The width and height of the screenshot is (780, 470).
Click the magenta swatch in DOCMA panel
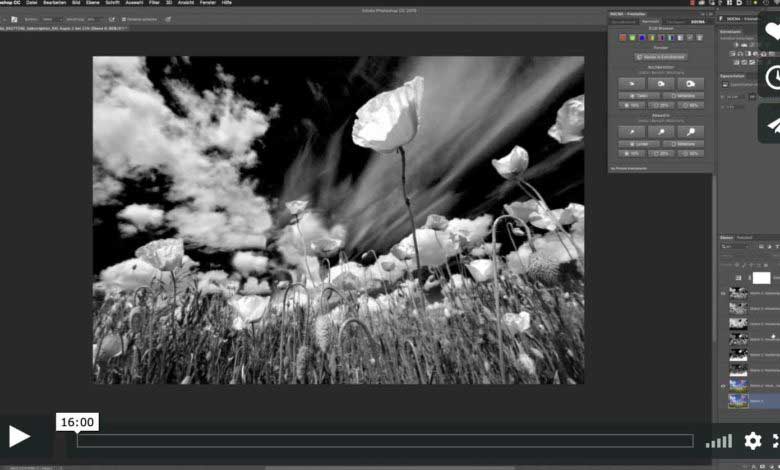click(x=661, y=38)
